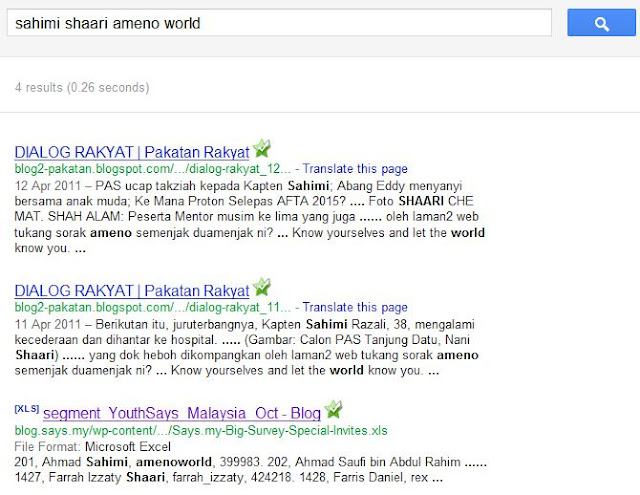640x495 pixels.
Task: Click the URL 'blog2-pakatan.blogspot.com/.../dialog-rakyat_11...'
Action: tap(153, 307)
